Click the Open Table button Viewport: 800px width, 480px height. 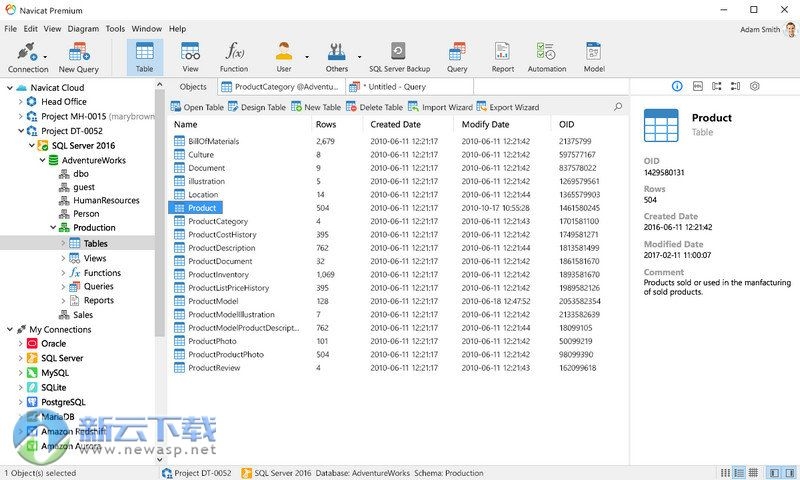(197, 107)
